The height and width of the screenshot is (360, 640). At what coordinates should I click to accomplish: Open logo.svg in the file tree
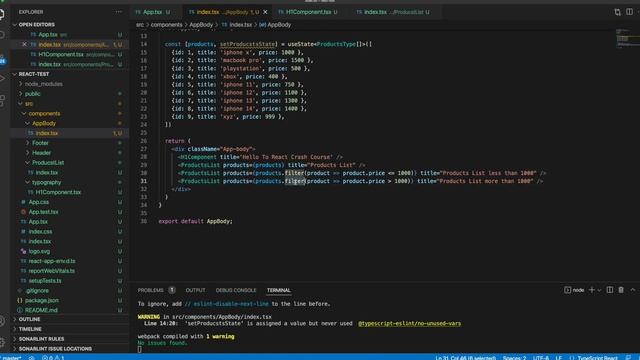click(69, 251)
